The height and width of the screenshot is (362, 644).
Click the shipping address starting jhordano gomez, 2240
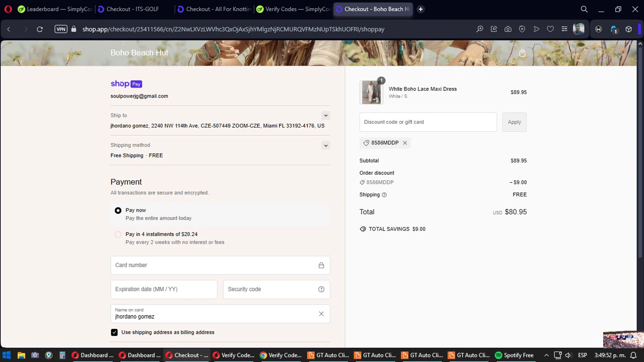tap(218, 126)
